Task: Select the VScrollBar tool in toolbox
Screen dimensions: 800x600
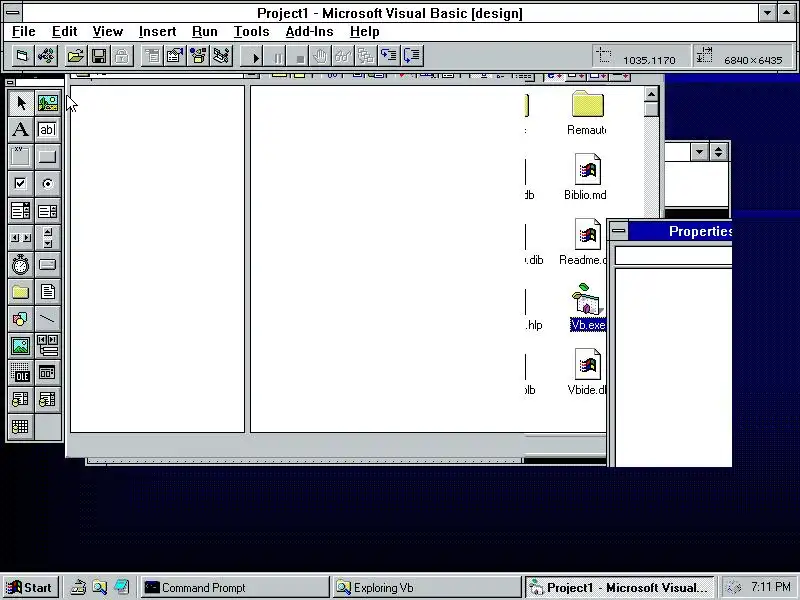Action: (48, 238)
